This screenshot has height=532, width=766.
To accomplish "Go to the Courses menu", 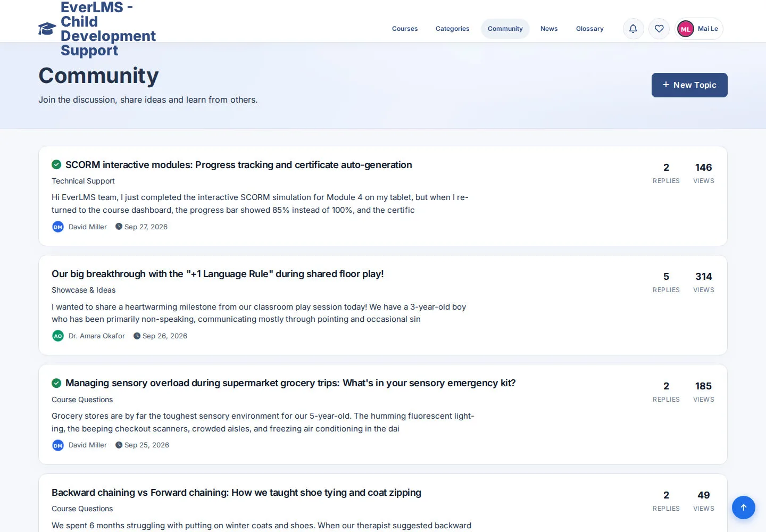I will (405, 29).
